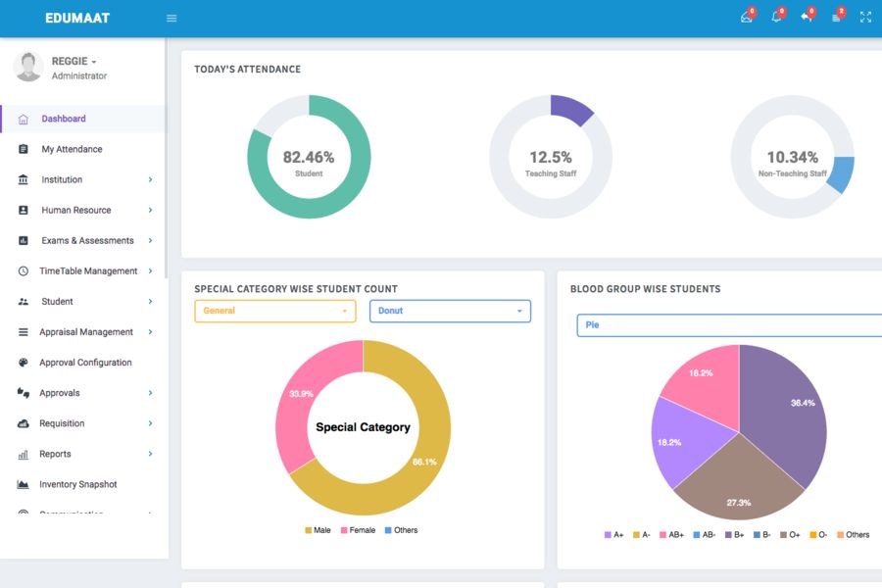The width and height of the screenshot is (882, 588).
Task: Toggle the O- blood group legend swatch
Action: 812,534
